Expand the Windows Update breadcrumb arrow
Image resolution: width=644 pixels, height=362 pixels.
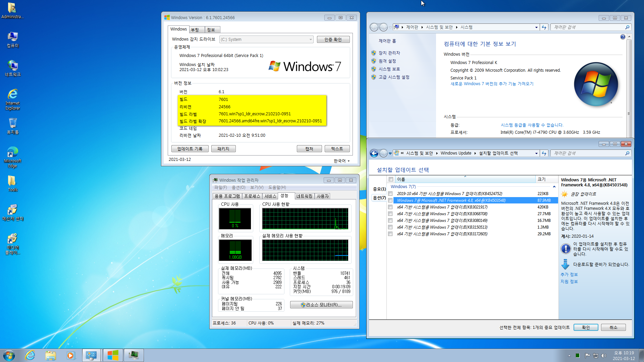click(475, 153)
